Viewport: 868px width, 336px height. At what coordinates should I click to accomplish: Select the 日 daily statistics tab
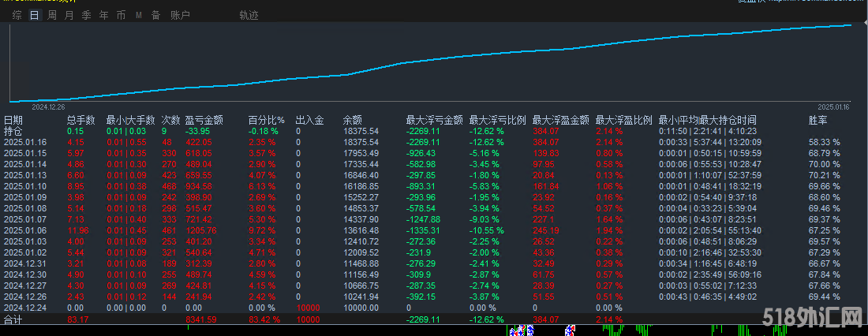coord(34,15)
